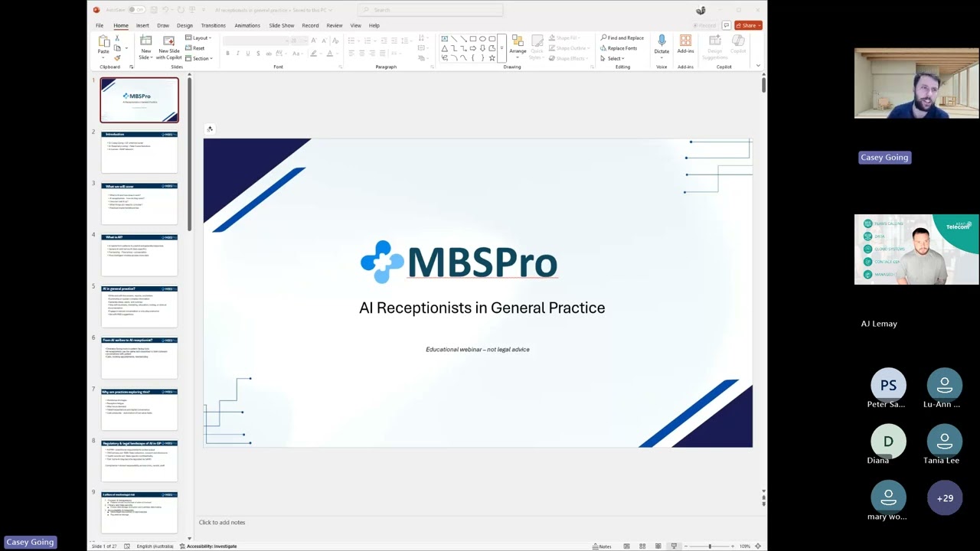The width and height of the screenshot is (980, 551).
Task: Click the Accessibility: Investigate status
Action: point(208,546)
